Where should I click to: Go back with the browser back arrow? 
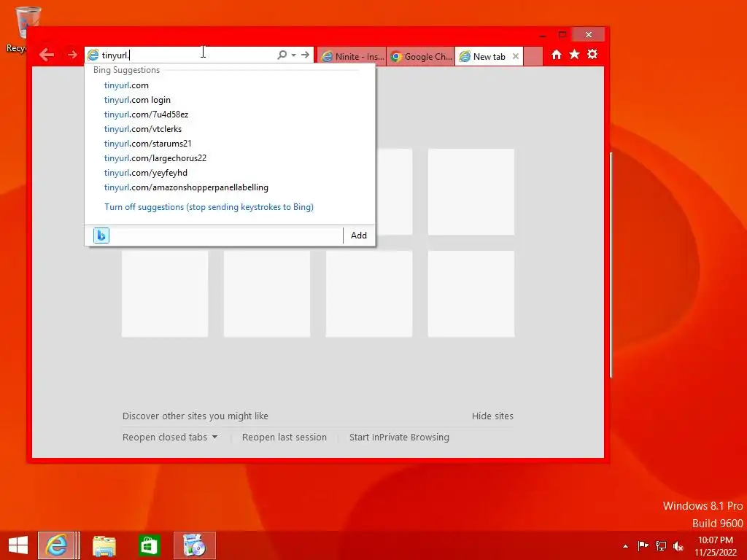tap(47, 55)
